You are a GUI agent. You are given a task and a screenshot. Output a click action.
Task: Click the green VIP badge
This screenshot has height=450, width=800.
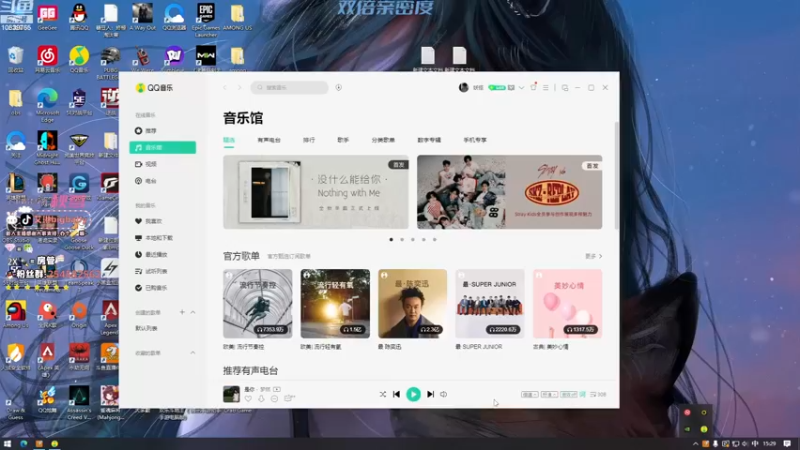click(x=496, y=88)
